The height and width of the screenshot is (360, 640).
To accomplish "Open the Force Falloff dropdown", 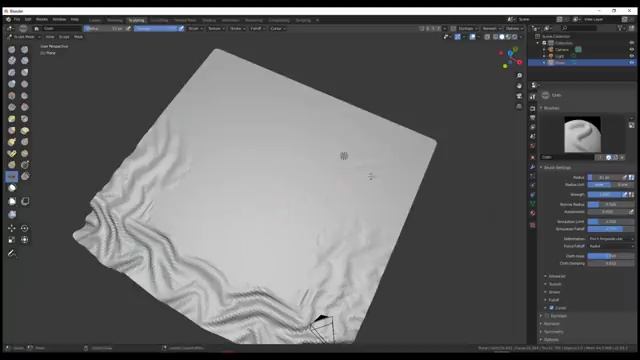I will click(611, 246).
